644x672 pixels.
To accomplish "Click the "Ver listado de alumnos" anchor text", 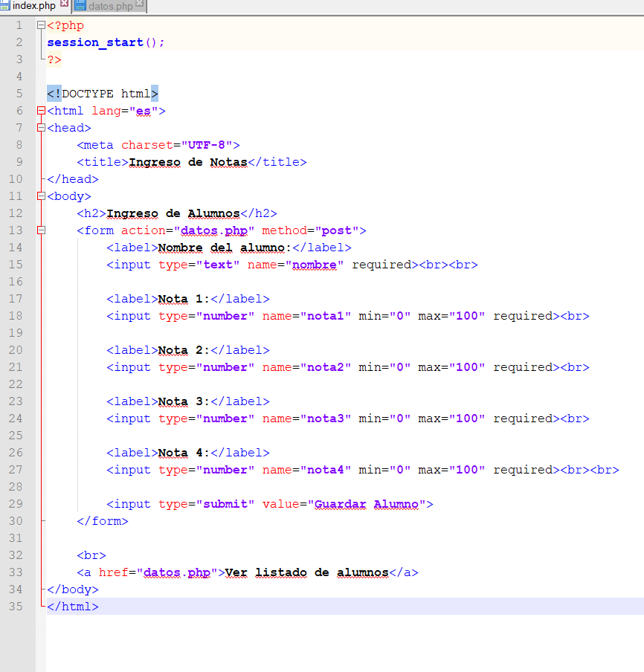I will point(306,572).
